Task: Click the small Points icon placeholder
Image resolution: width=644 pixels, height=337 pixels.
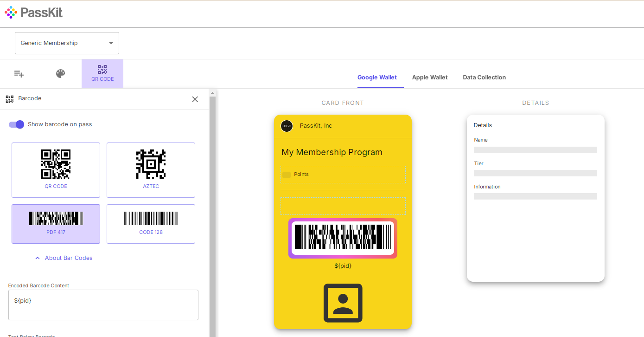Action: tap(287, 175)
